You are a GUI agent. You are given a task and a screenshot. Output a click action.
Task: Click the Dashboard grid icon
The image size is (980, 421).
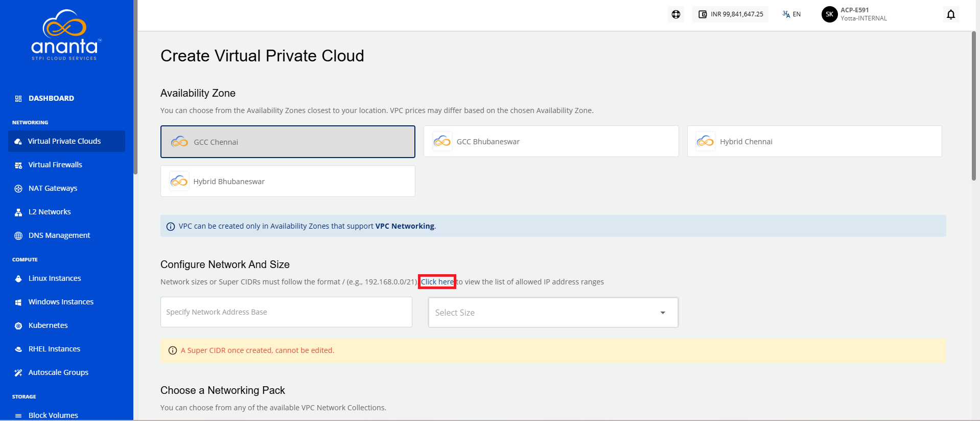[x=18, y=99]
